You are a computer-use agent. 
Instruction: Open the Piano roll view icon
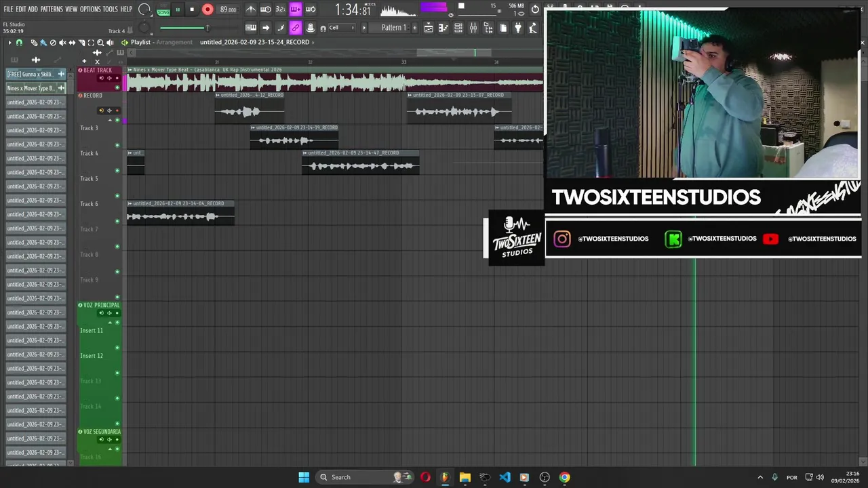(x=443, y=28)
